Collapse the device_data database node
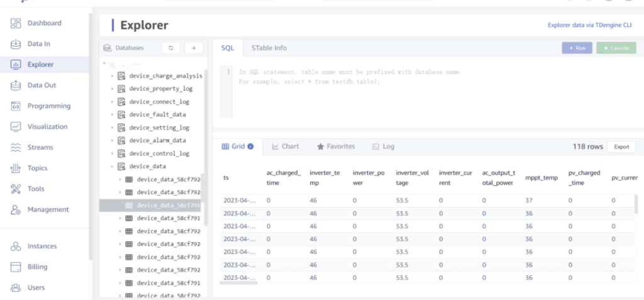Screen dimensions: 644x300 click(x=113, y=167)
